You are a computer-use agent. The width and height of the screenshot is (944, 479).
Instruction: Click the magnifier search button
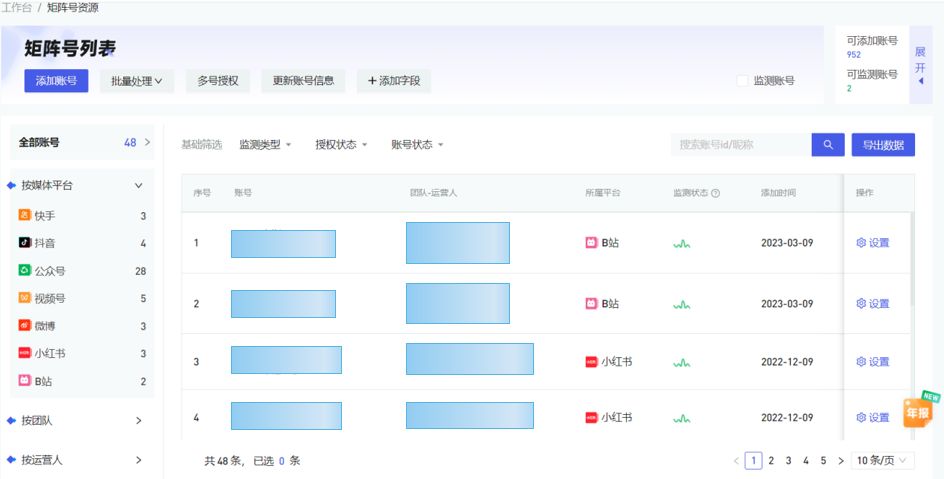(828, 145)
